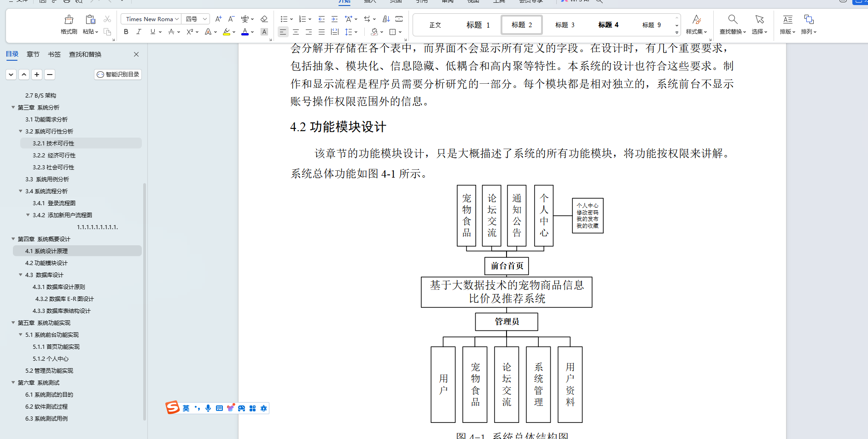Click the 智能识别目录 button
Screen dimensions: 868x439
[118, 75]
